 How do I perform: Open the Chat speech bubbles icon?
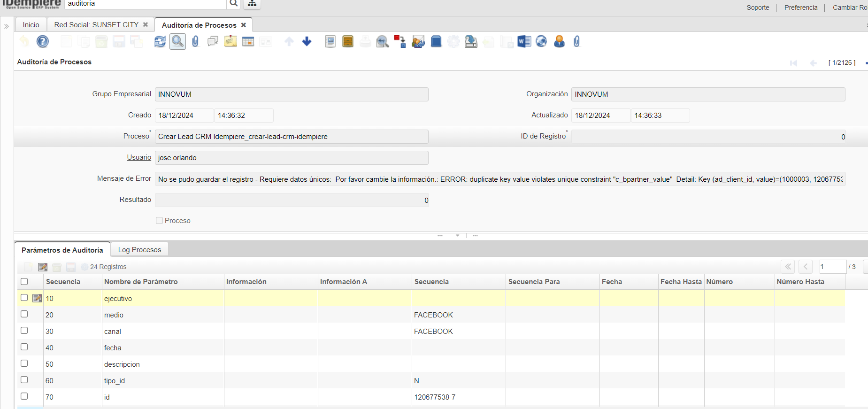[213, 42]
